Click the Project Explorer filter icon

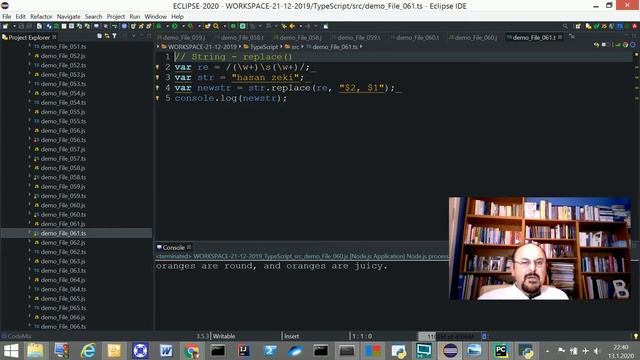coord(114,36)
